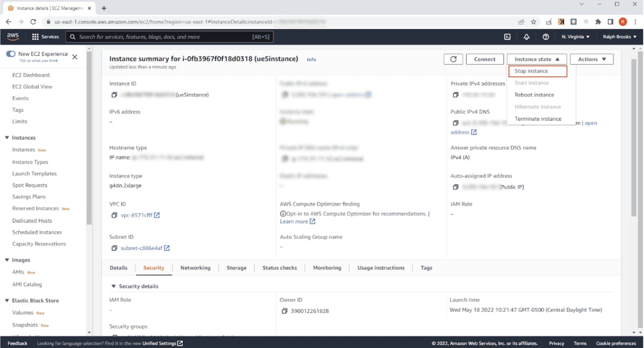Open the subnet external link icon
This screenshot has width=644, height=348.
tap(167, 248)
